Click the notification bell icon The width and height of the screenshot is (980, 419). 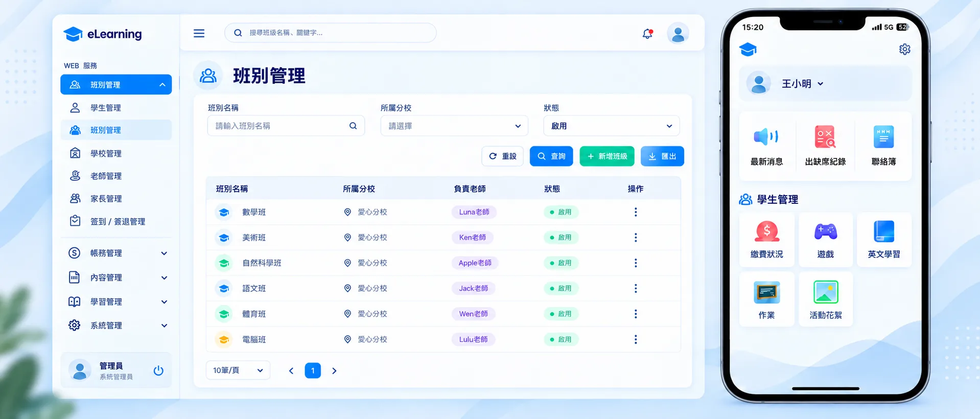point(647,34)
